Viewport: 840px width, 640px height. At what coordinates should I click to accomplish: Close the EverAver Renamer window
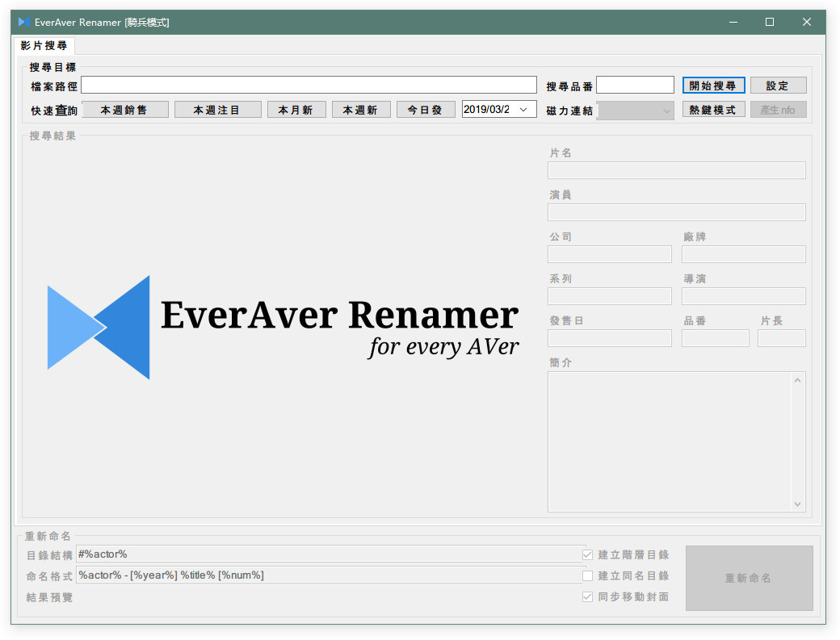click(x=807, y=22)
